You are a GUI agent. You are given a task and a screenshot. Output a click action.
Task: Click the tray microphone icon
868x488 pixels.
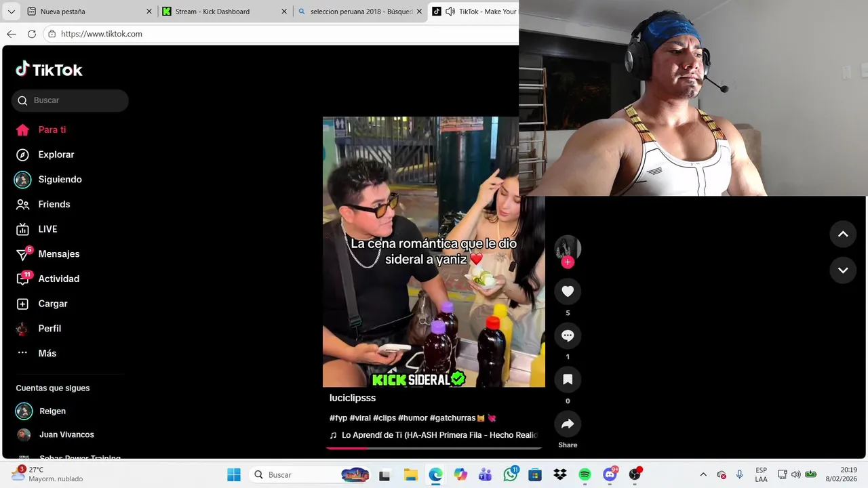740,474
